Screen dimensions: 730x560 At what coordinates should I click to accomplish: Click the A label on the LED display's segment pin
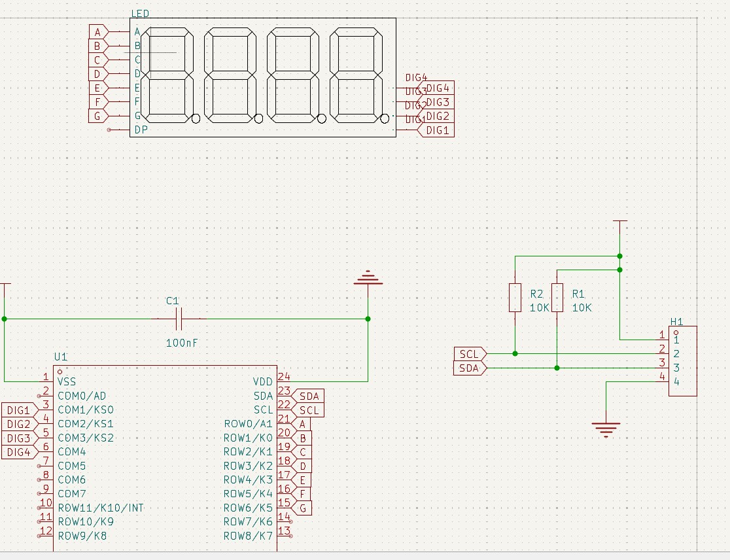click(x=97, y=32)
